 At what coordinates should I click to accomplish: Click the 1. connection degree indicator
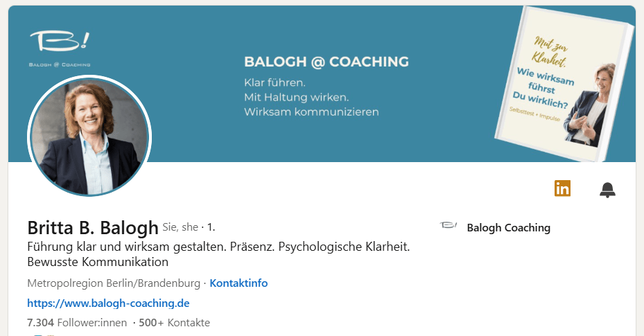point(211,227)
